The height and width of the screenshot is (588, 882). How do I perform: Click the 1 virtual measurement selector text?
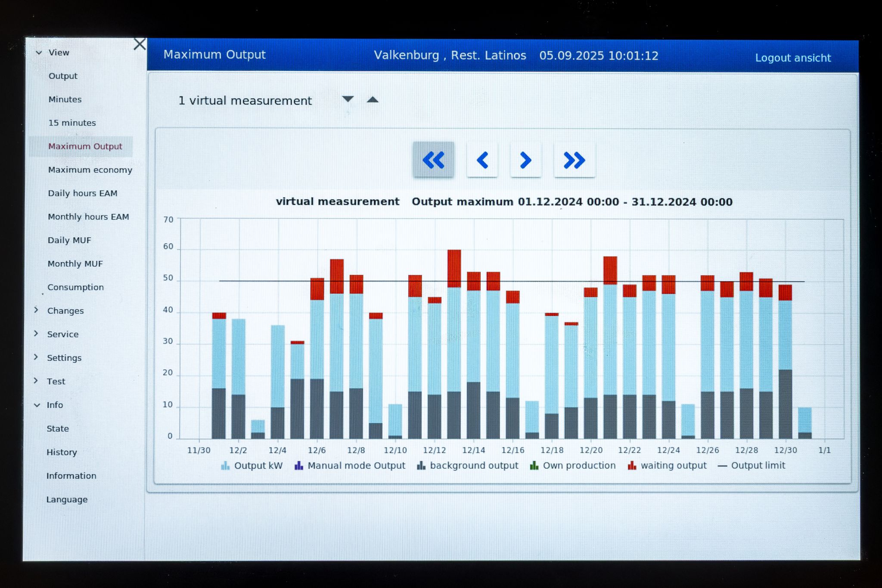click(x=245, y=101)
